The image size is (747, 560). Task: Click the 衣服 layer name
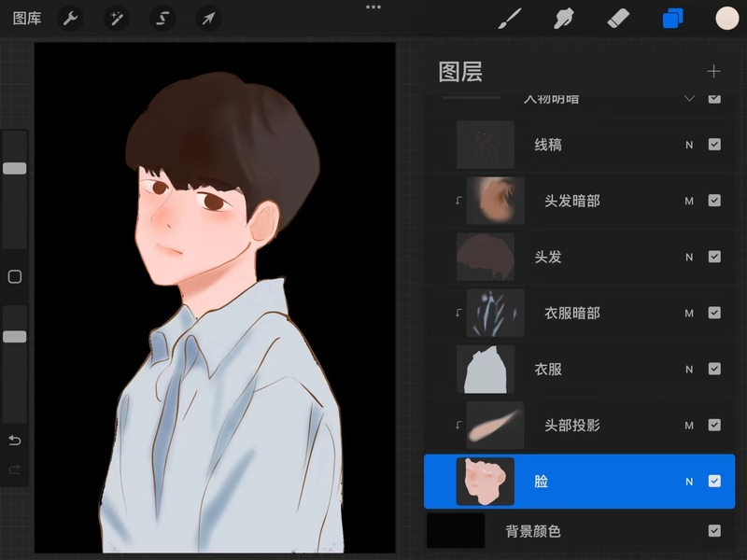click(548, 369)
